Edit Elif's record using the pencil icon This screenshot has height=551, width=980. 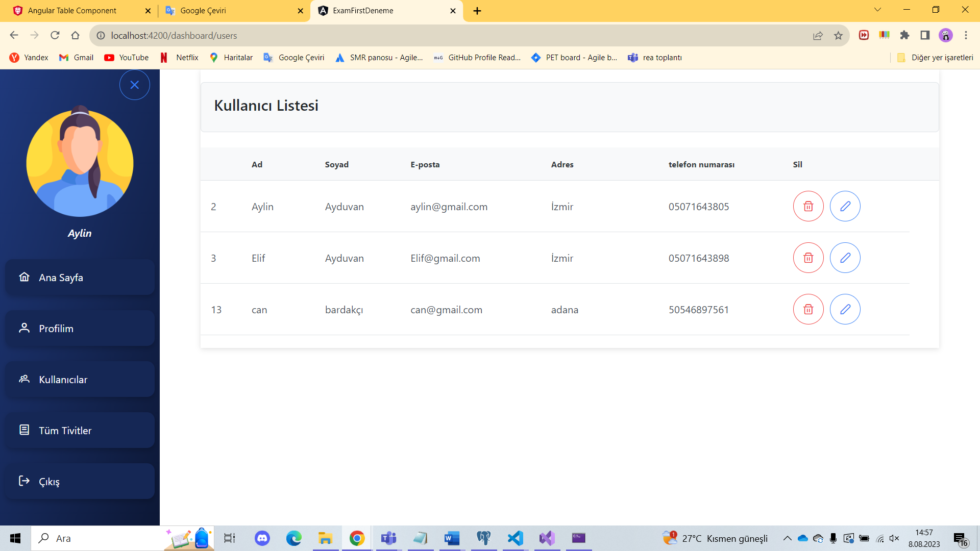845,258
